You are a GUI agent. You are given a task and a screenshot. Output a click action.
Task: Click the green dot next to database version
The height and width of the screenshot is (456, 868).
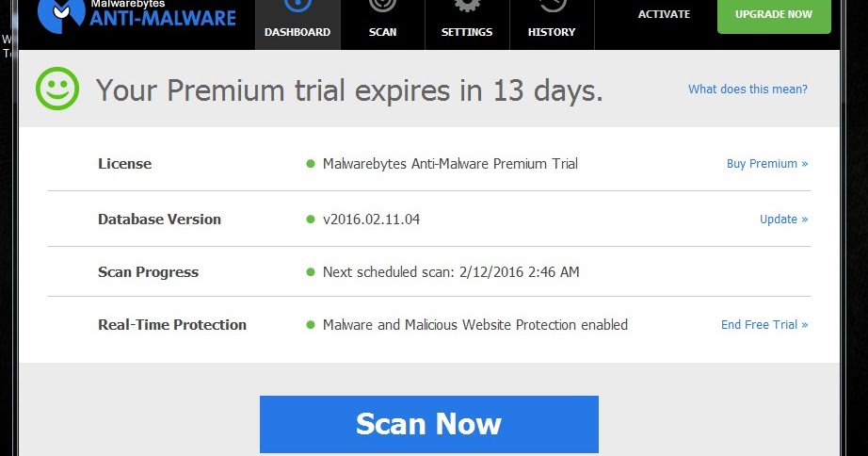[x=311, y=220]
